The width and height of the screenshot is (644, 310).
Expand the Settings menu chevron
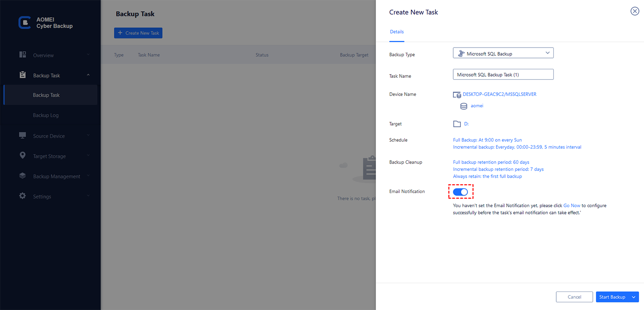(88, 196)
